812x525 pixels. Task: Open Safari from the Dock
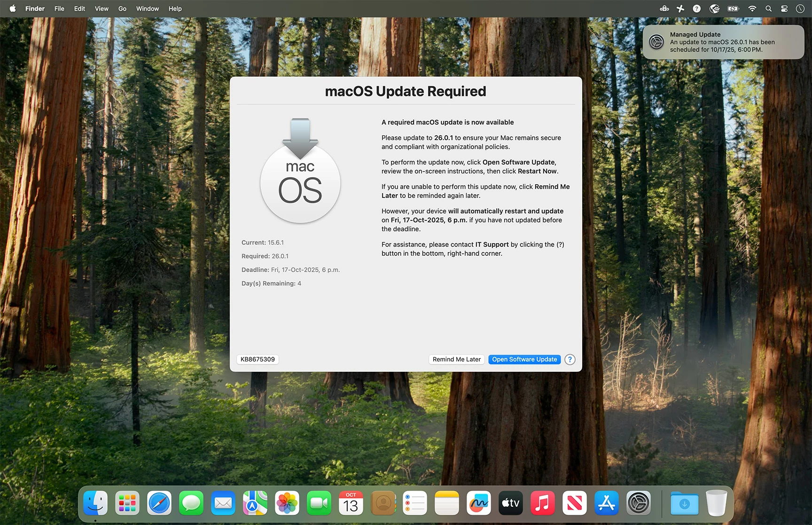pos(159,503)
